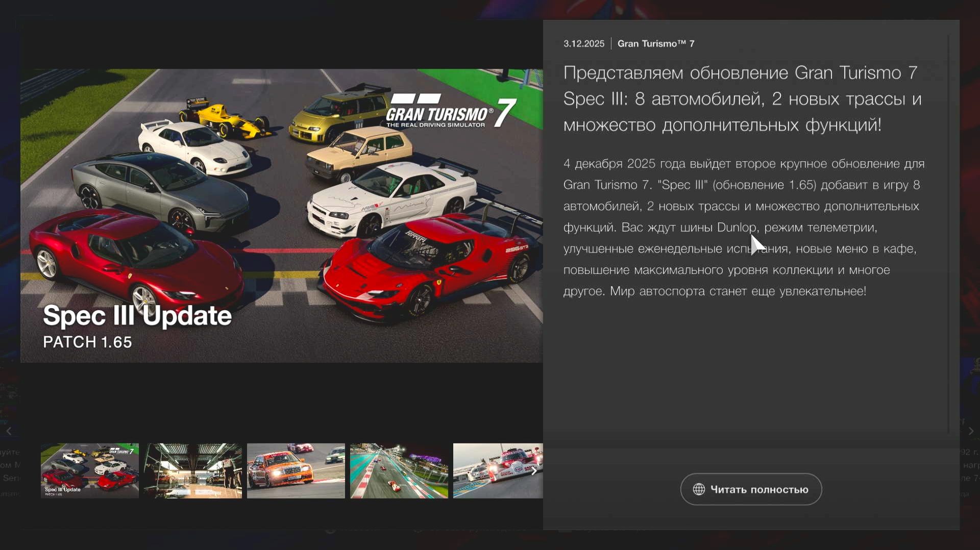The width and height of the screenshot is (980, 550).
Task: Click the article date "3.12.2025"
Action: click(584, 44)
